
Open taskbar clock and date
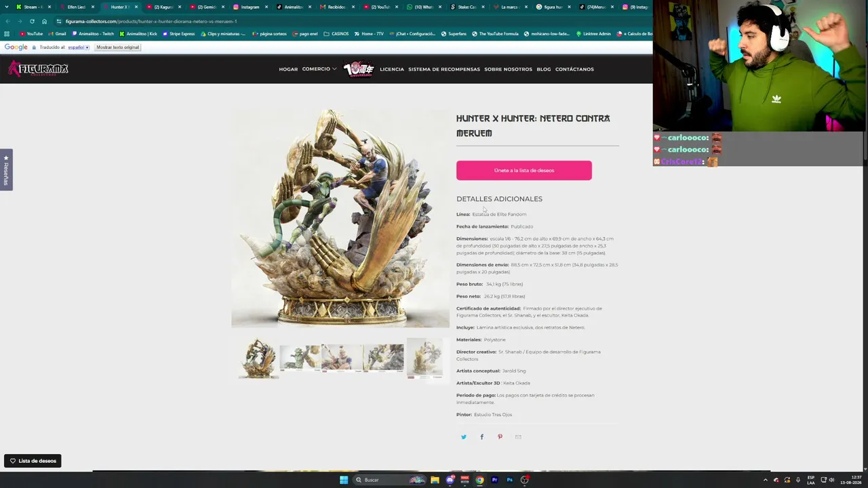click(851, 480)
